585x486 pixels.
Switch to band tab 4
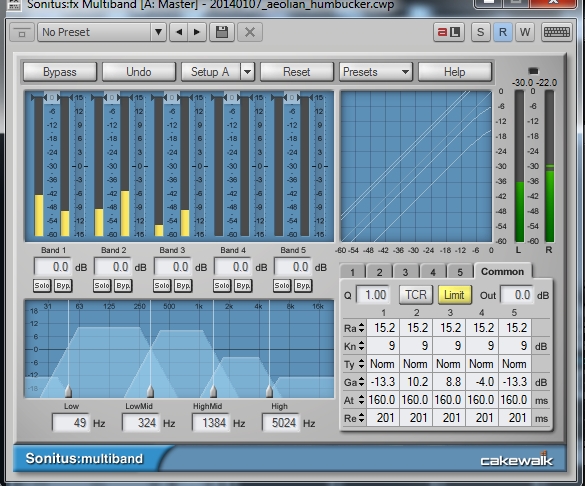[x=433, y=272]
